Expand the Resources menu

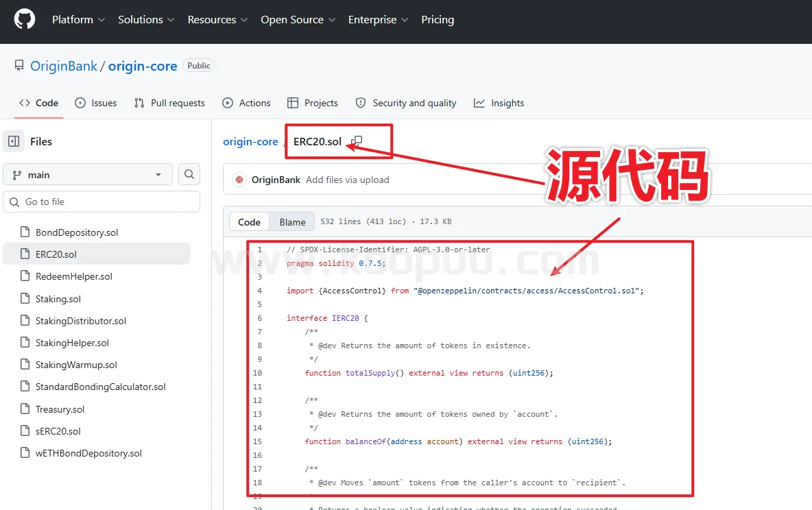tap(217, 20)
